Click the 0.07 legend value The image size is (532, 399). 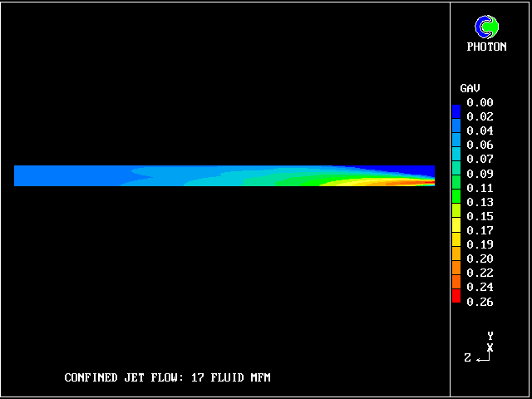[x=480, y=159]
